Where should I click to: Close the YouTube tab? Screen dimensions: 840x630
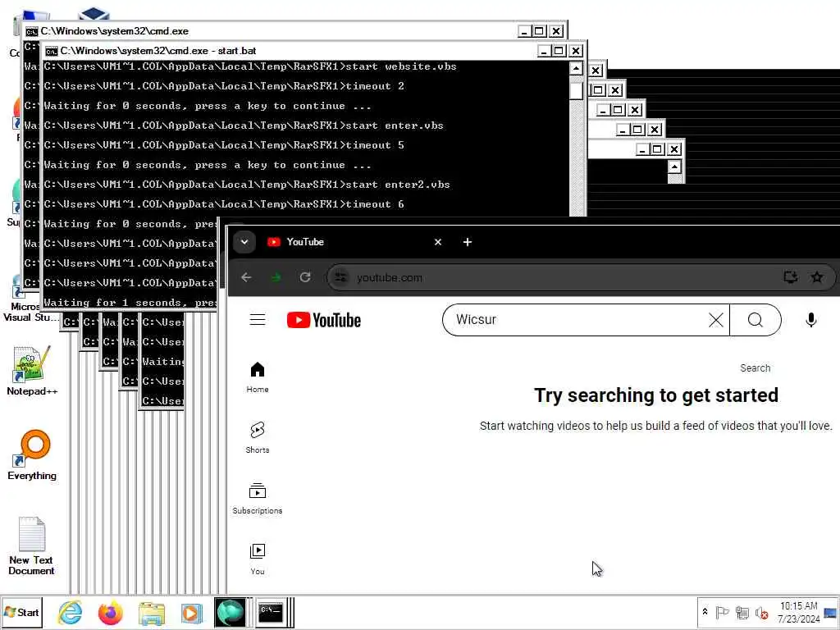(x=438, y=242)
